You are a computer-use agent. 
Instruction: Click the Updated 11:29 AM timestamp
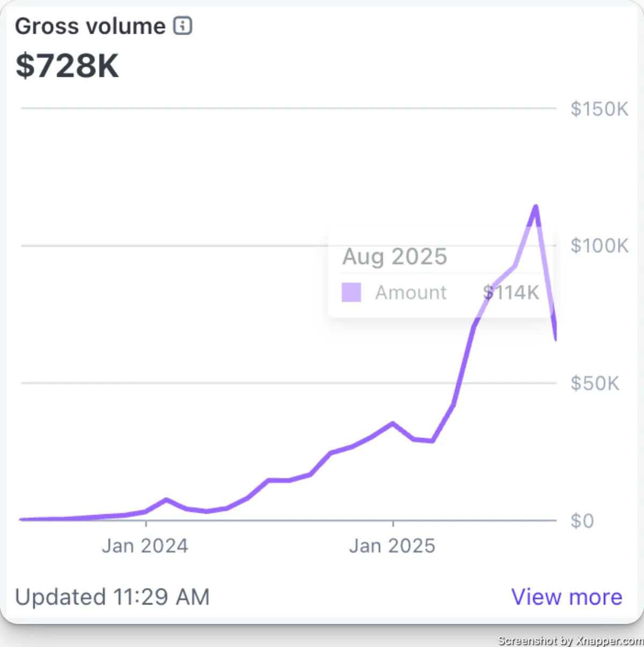coord(112,597)
